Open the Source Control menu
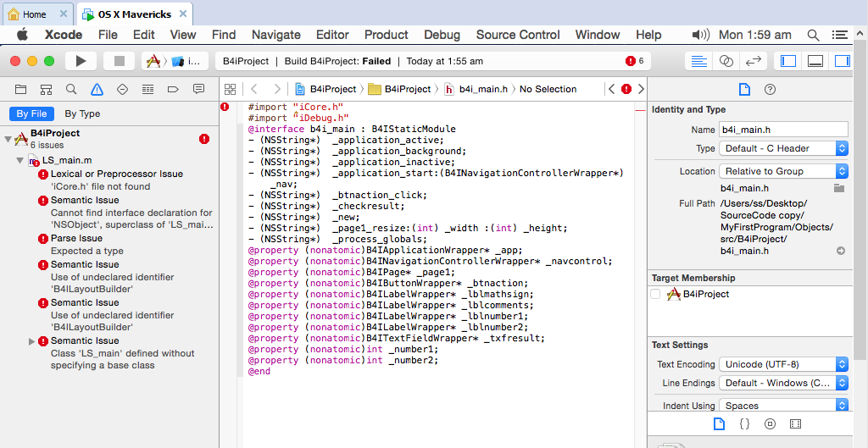This screenshot has height=448, width=868. (518, 35)
